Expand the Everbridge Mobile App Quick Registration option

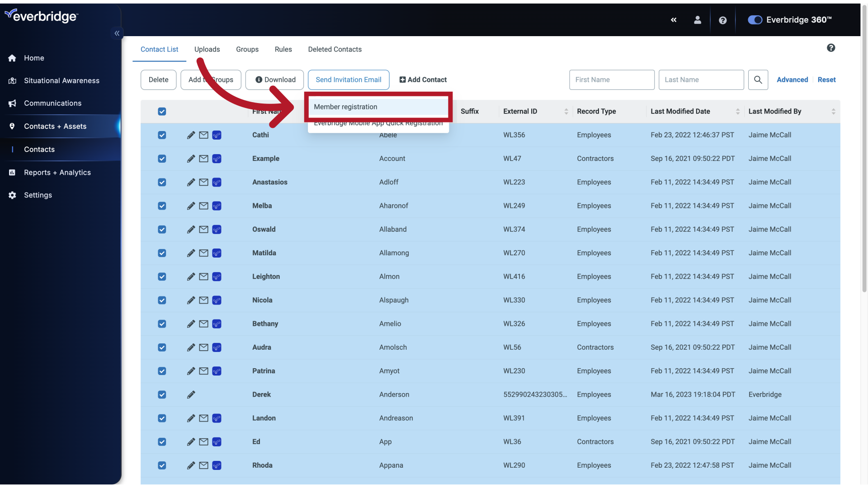point(378,124)
